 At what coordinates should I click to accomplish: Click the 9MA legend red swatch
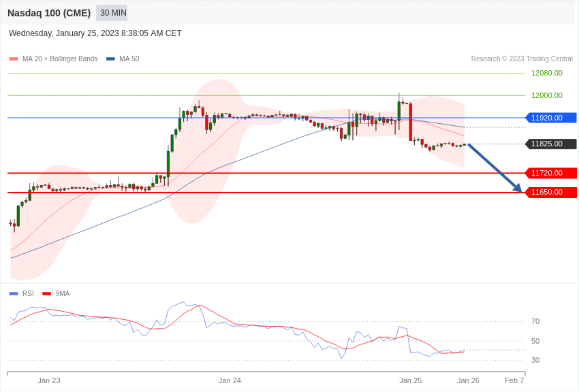click(47, 293)
